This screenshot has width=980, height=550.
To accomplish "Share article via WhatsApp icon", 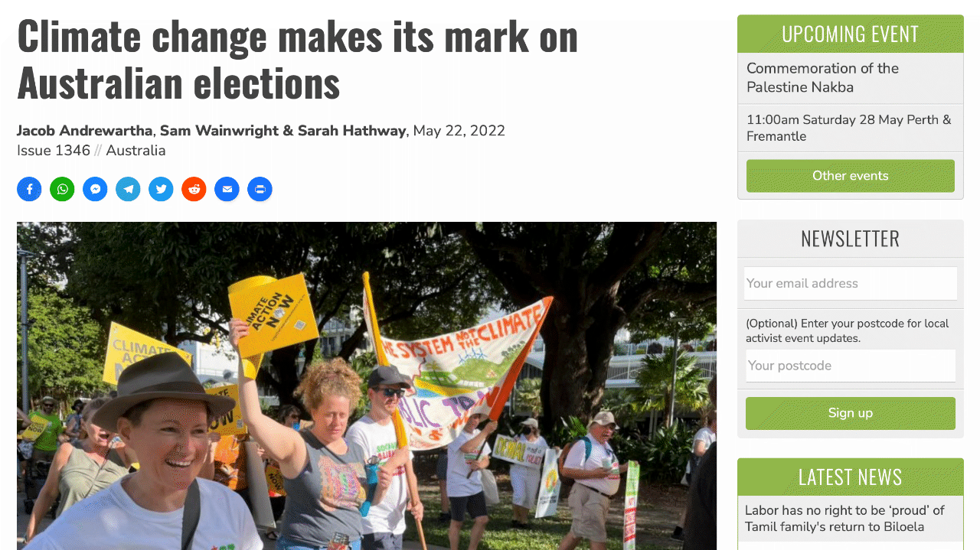I will pyautogui.click(x=62, y=189).
